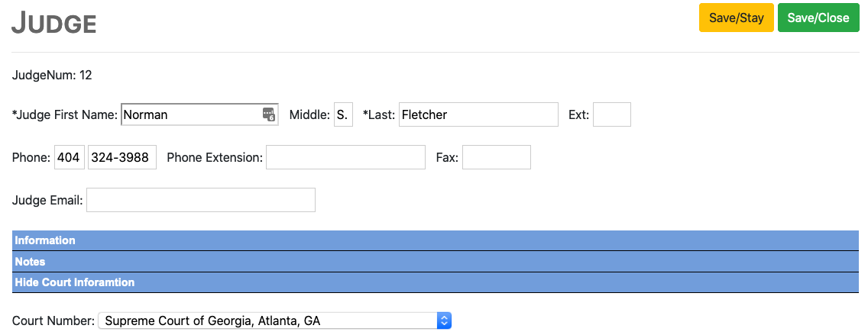Select the Fax input field
The height and width of the screenshot is (335, 868).
point(496,158)
